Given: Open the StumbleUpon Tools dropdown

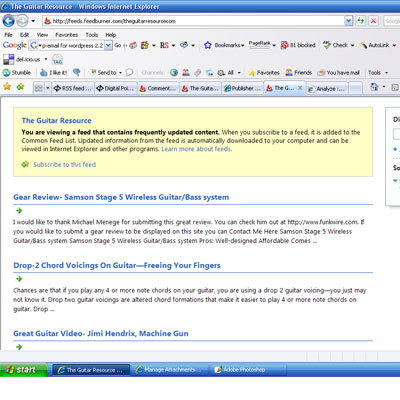Looking at the screenshot, I should pos(378,72).
